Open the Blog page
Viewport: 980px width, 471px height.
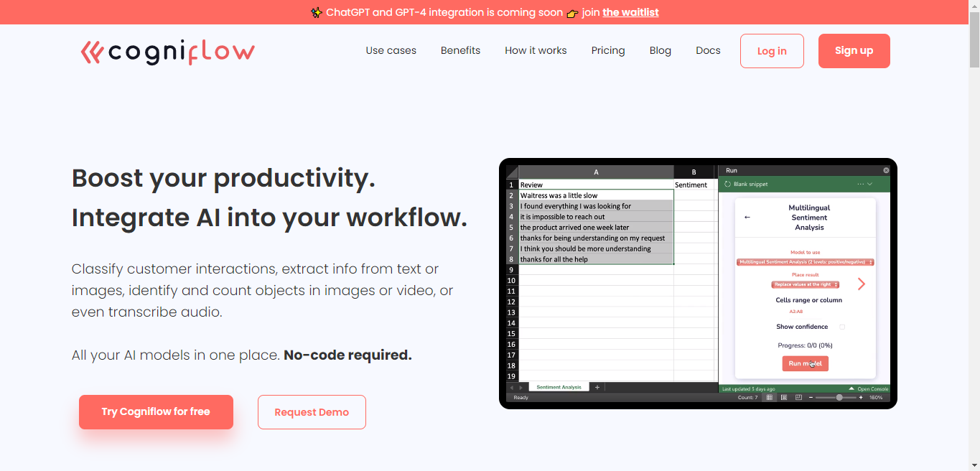point(660,50)
